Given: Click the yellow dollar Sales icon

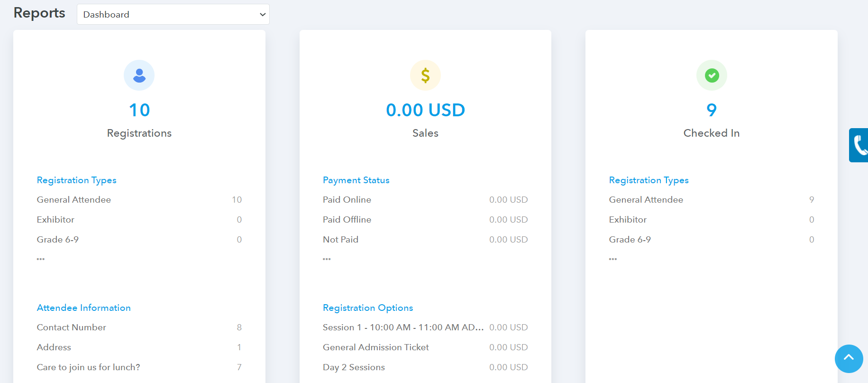Looking at the screenshot, I should click(x=425, y=75).
